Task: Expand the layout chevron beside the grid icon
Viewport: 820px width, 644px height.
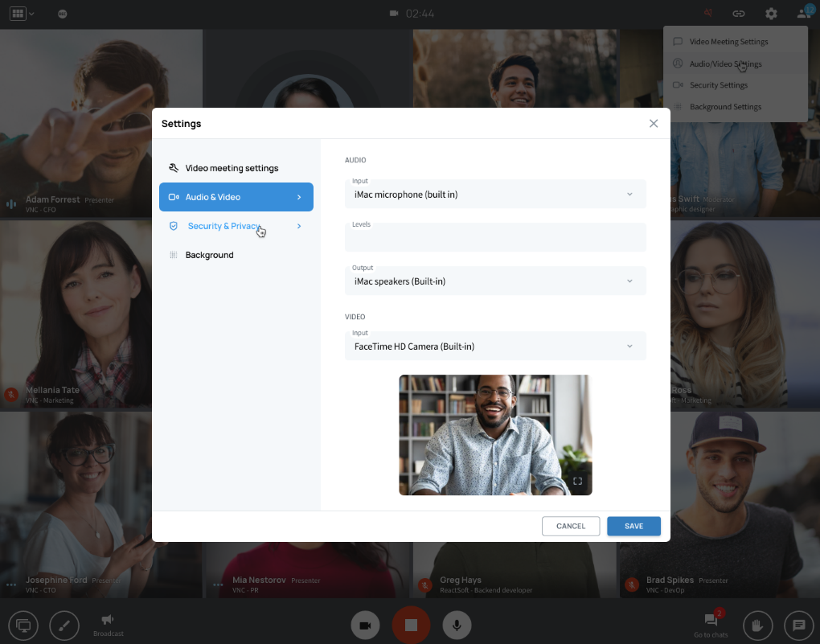Action: click(32, 14)
